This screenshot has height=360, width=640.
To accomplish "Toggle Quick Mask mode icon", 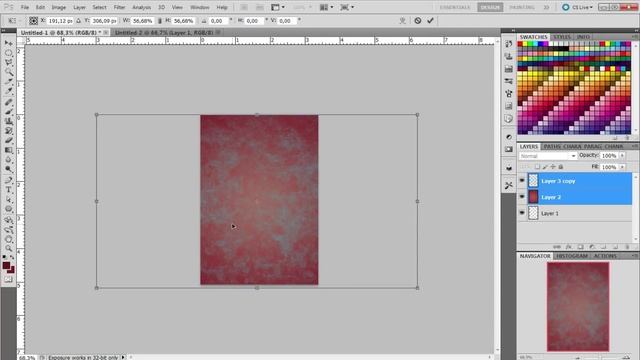I will pyautogui.click(x=9, y=280).
